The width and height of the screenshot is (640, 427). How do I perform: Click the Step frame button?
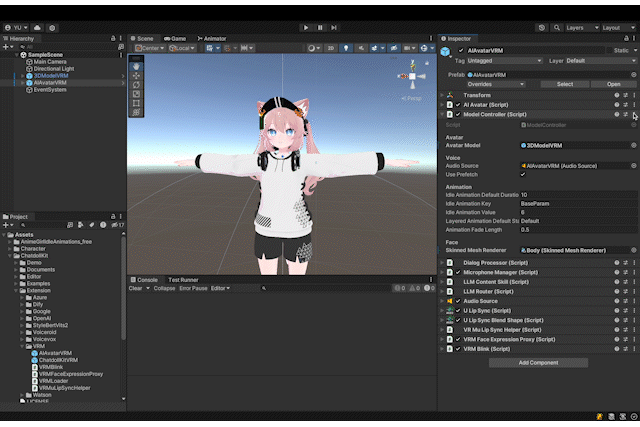click(333, 27)
